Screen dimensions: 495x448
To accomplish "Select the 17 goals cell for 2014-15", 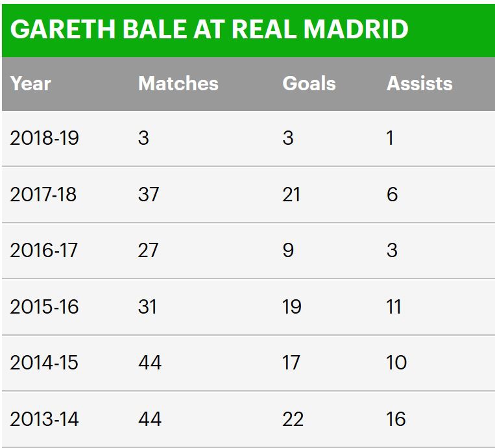I will coord(292,362).
